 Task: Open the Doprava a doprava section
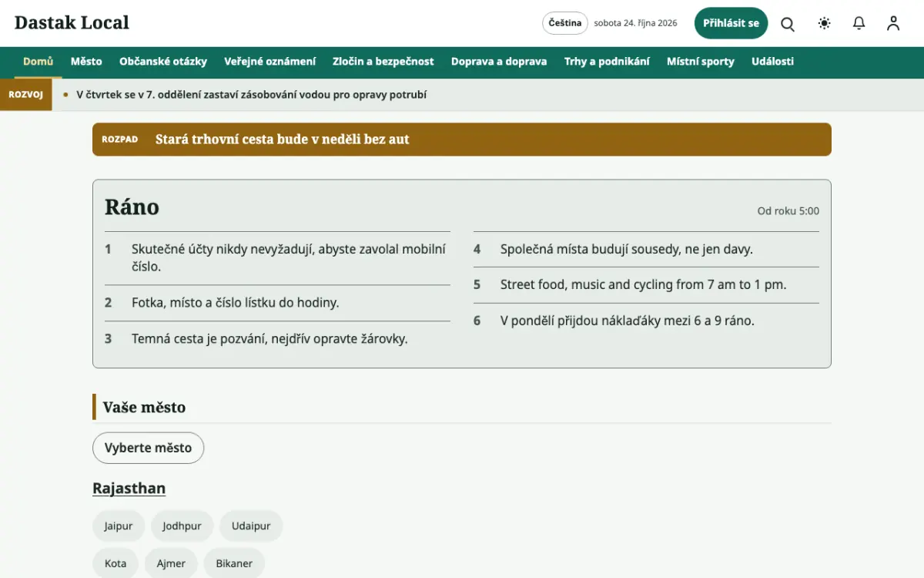tap(499, 62)
